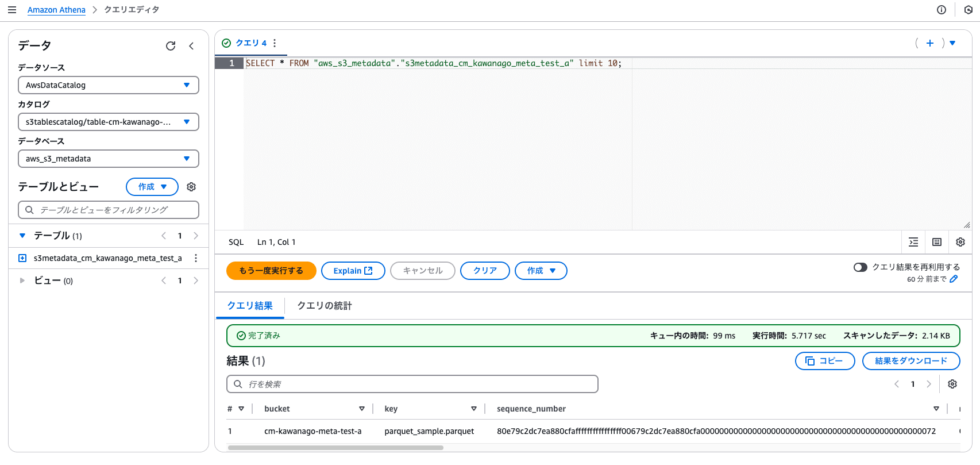
Task: Collapse the data side panel
Action: [x=191, y=46]
